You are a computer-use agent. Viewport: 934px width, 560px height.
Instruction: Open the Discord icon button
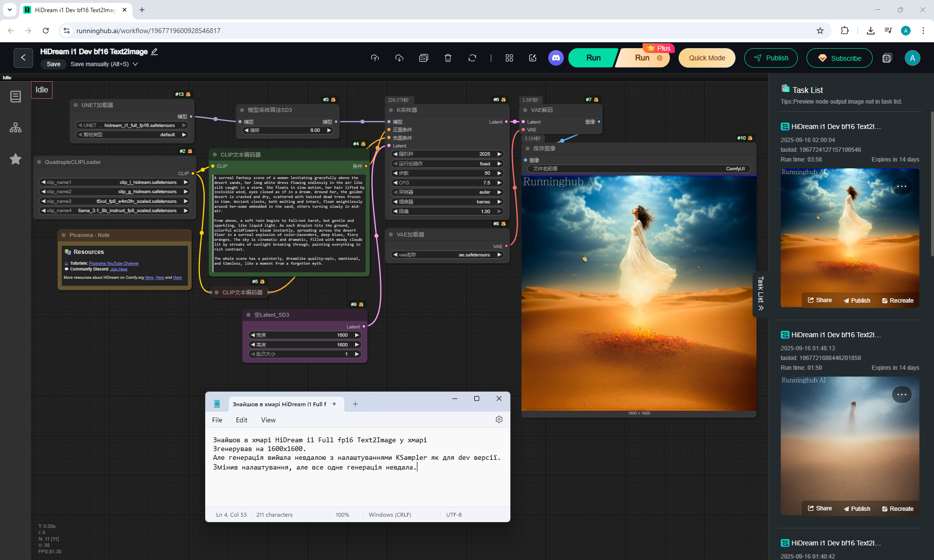[556, 58]
